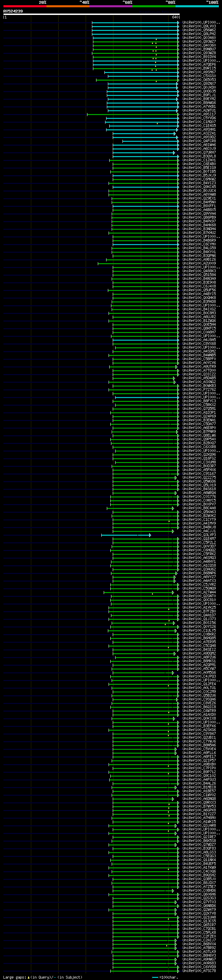
Task: Select the UniRef100_A7QEP6 label
Action: click(x=199, y=64)
